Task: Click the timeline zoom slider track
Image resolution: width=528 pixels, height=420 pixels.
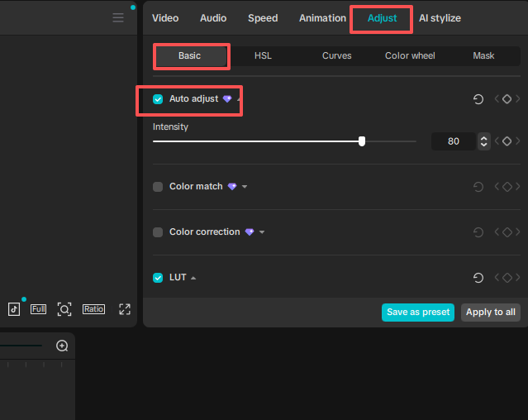Action: (x=21, y=346)
